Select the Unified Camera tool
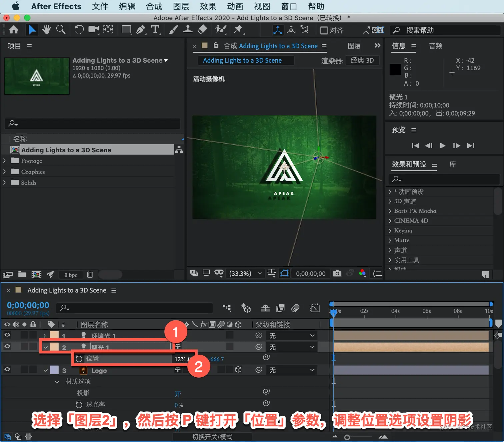This screenshot has height=442, width=504. tap(94, 30)
